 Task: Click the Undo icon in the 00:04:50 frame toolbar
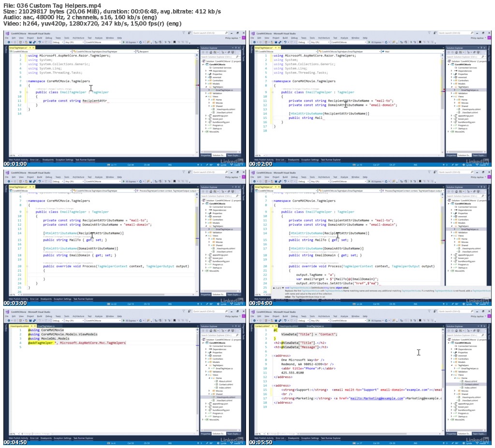(x=40, y=320)
